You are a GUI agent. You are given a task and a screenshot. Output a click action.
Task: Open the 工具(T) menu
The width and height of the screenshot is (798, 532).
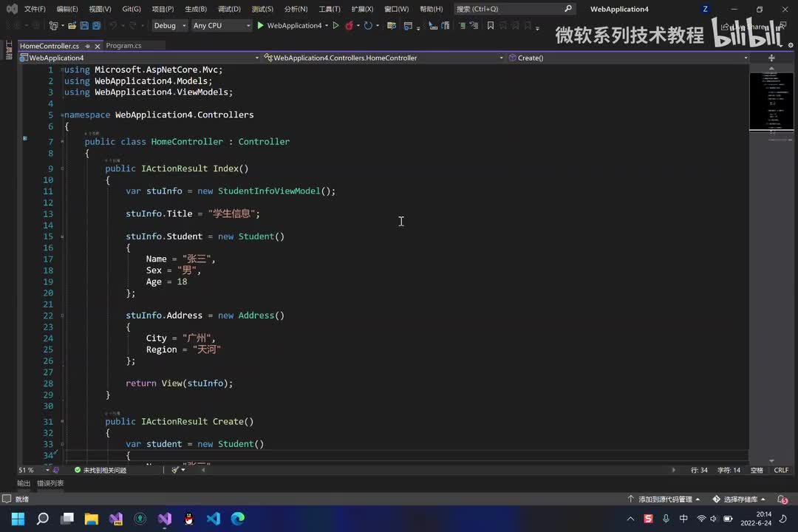pos(330,9)
